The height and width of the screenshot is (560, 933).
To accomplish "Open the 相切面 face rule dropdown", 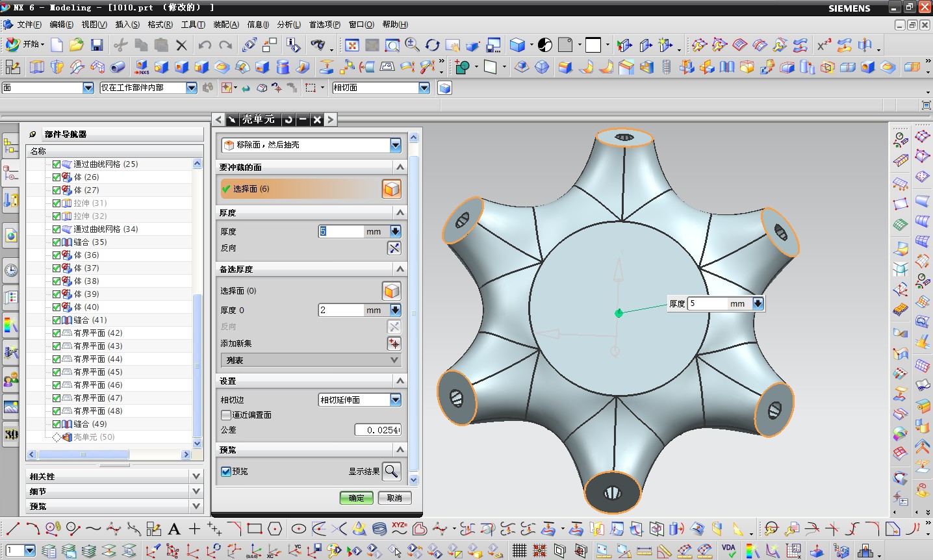I will click(x=424, y=88).
